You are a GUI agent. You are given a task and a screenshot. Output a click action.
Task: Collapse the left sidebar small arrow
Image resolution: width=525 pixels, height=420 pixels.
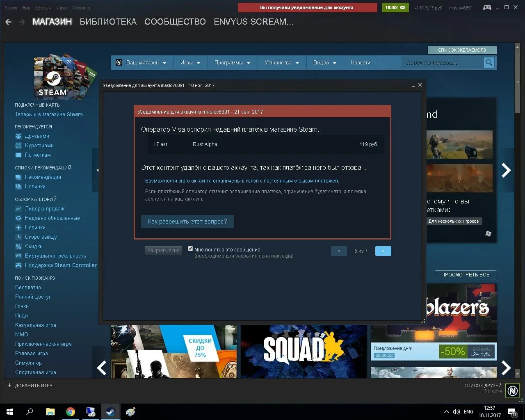pyautogui.click(x=97, y=170)
